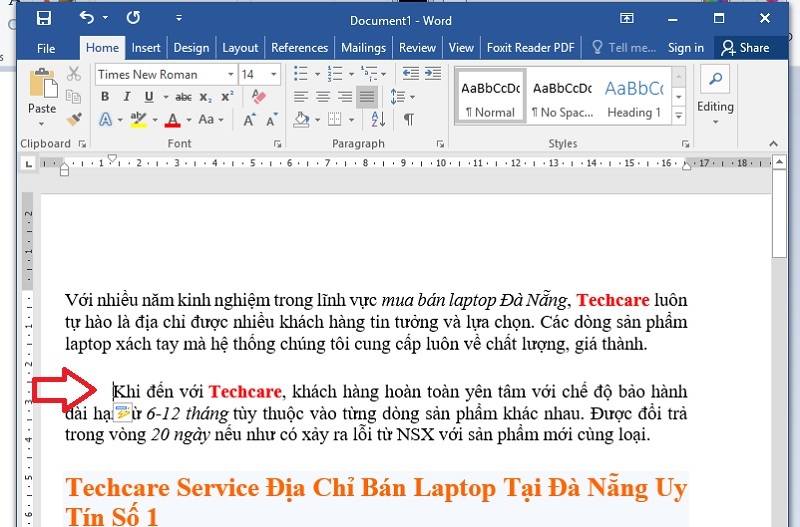Open the Mailings tab
The height and width of the screenshot is (527, 800).
[x=363, y=48]
